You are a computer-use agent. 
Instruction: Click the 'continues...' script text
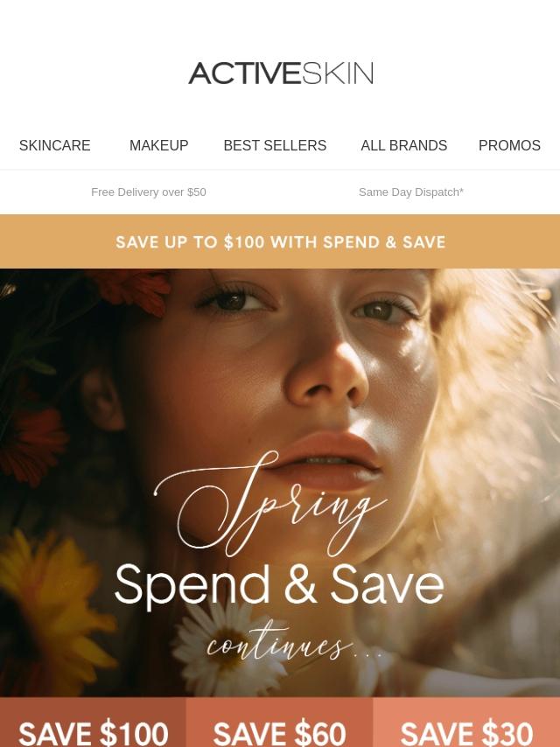[295, 643]
